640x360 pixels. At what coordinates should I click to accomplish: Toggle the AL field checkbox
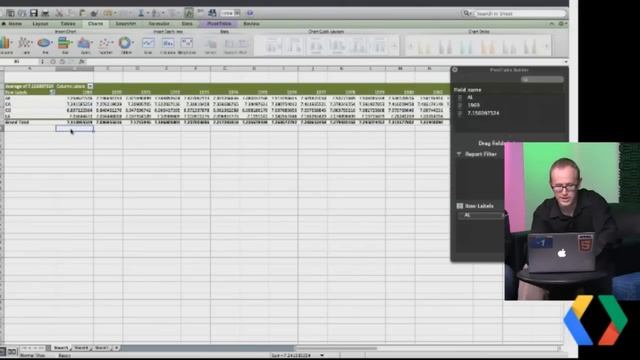(460, 98)
